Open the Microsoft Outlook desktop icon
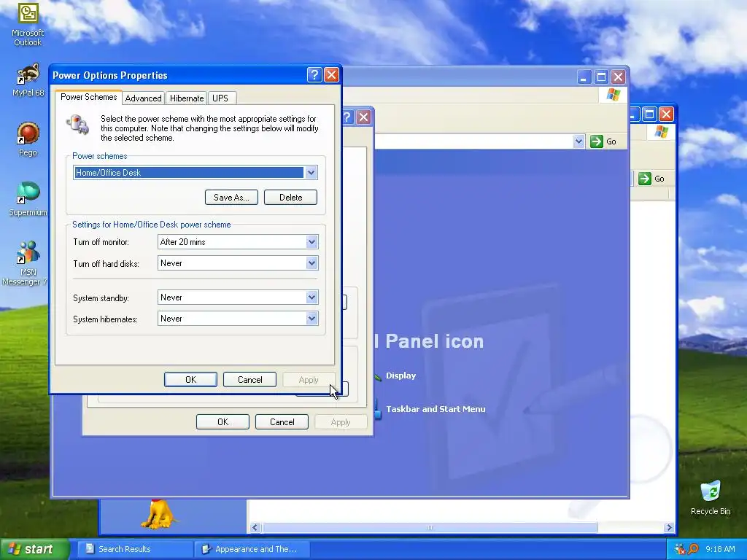Screen dimensions: 747x560 click(28, 24)
